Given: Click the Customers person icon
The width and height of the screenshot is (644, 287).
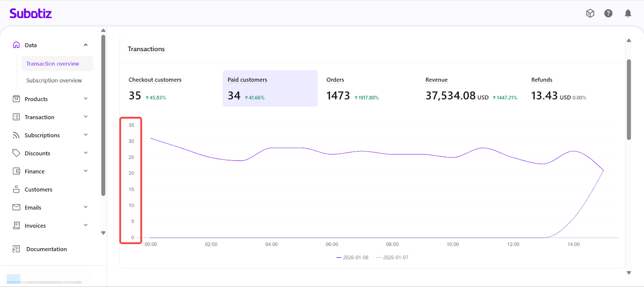Looking at the screenshot, I should coord(16,189).
